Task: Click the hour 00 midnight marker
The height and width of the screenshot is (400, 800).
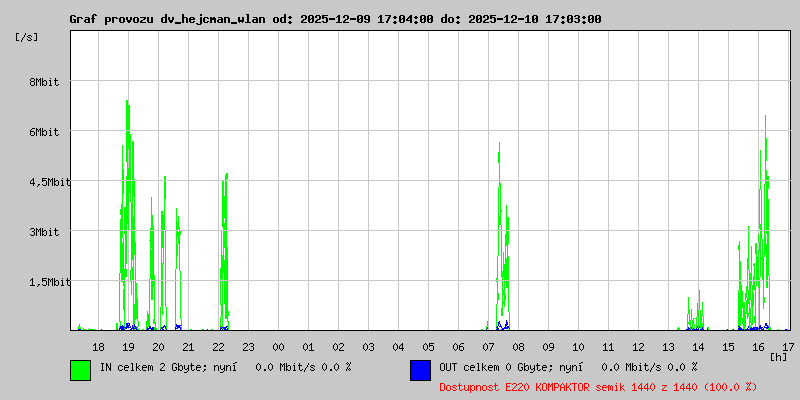Action: 279,347
